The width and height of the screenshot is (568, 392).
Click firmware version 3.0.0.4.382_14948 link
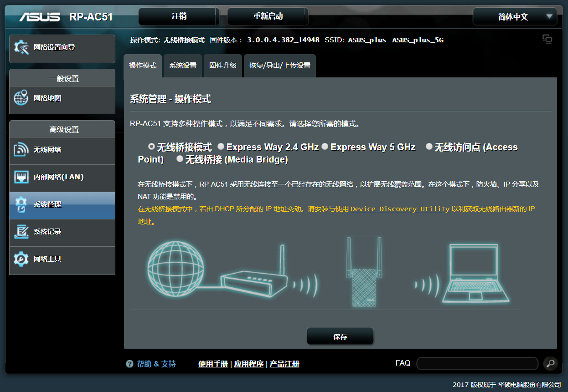coord(283,40)
